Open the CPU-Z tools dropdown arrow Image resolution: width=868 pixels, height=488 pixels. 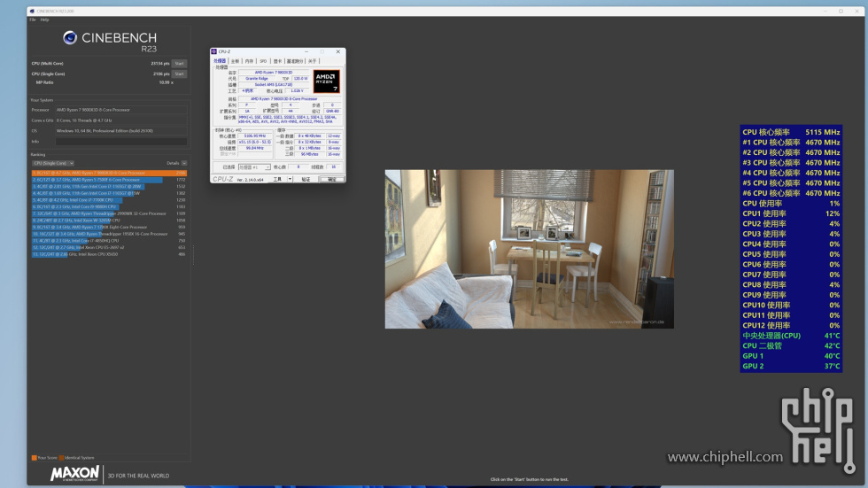tap(290, 179)
